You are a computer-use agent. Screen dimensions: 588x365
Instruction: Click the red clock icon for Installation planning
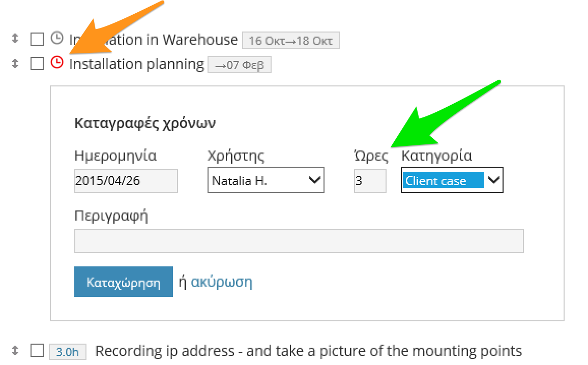click(57, 63)
